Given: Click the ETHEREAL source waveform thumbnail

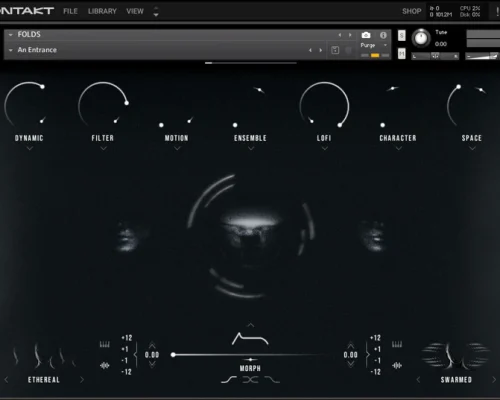Looking at the screenshot, I should point(43,357).
